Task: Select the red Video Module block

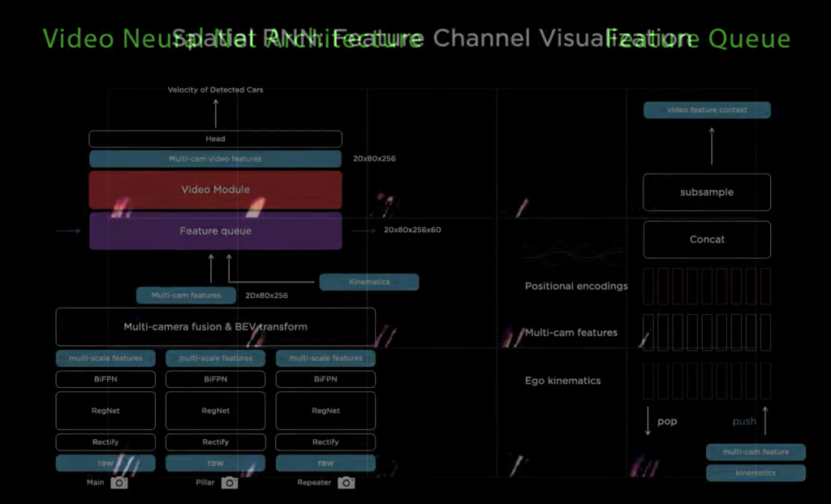Action: [215, 190]
